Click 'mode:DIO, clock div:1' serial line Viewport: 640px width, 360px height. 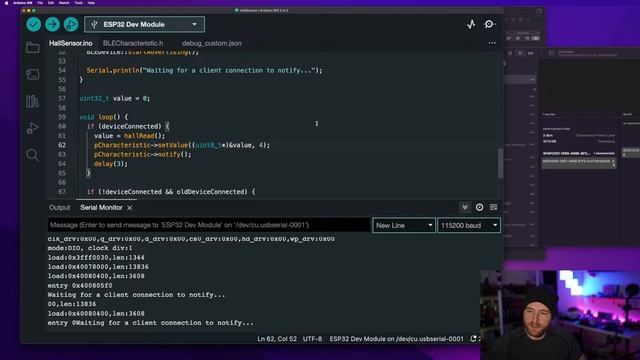point(90,248)
